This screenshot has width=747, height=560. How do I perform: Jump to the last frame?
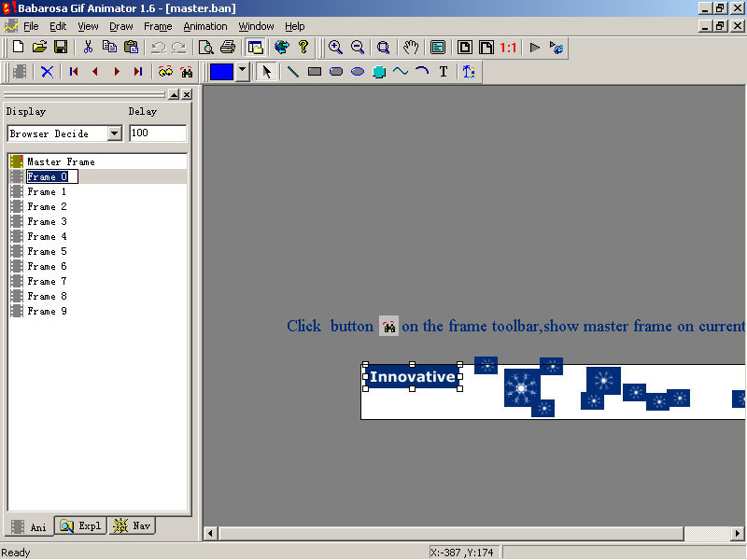pyautogui.click(x=138, y=72)
